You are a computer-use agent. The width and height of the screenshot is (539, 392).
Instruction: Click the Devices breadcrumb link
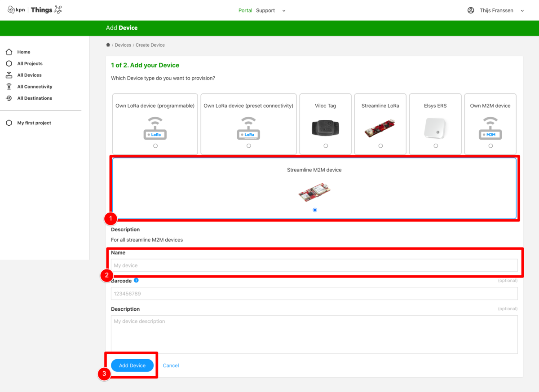click(x=123, y=45)
